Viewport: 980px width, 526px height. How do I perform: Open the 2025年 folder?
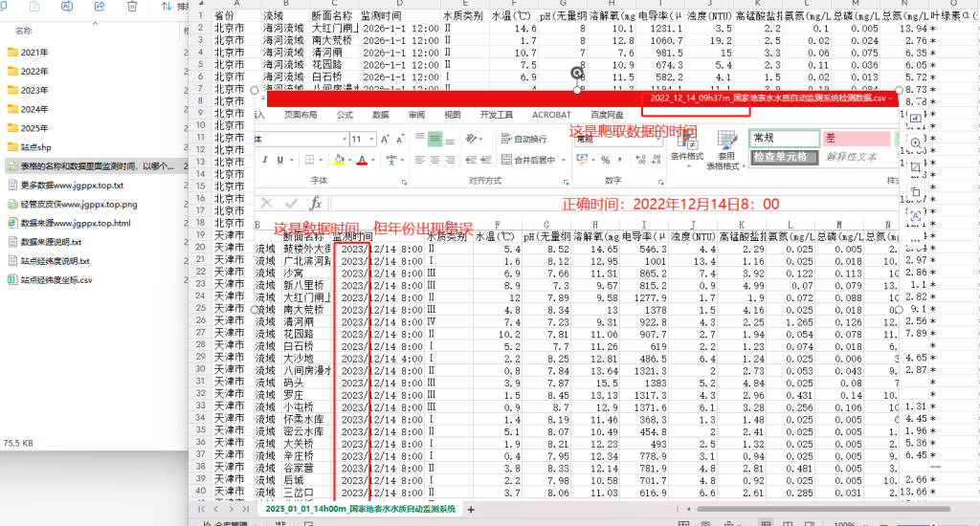pos(28,128)
